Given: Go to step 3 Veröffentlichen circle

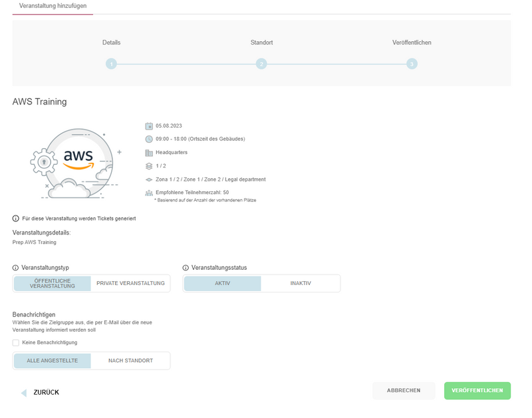Looking at the screenshot, I should tap(412, 64).
